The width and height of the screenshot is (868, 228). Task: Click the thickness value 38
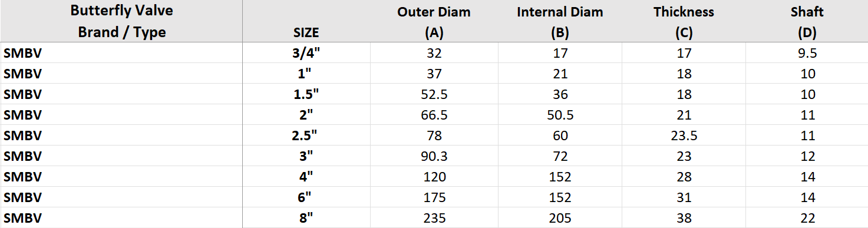coord(684,218)
